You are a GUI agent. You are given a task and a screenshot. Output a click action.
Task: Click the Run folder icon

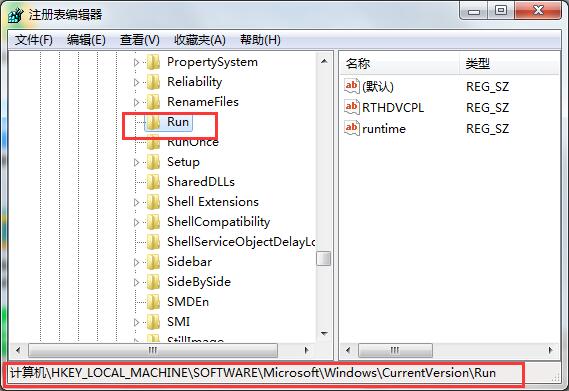click(x=153, y=122)
